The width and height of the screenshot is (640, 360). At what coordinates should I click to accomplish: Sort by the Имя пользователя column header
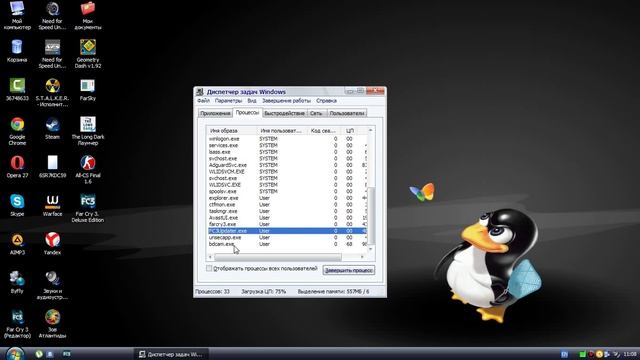click(x=282, y=131)
